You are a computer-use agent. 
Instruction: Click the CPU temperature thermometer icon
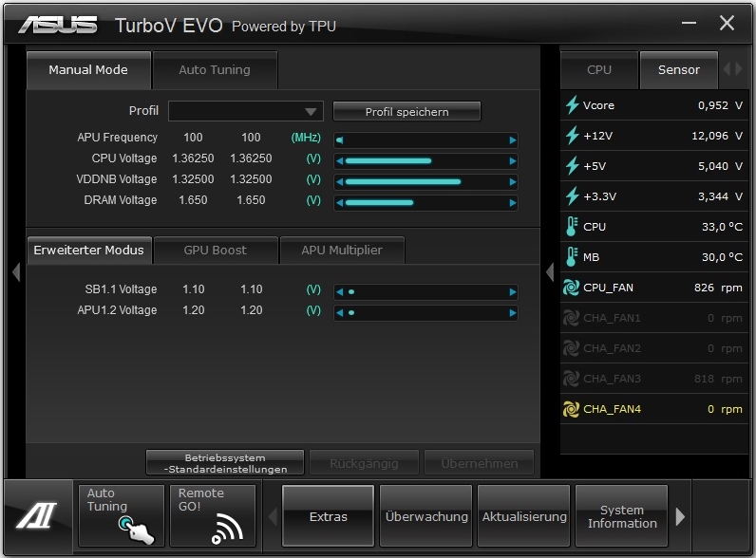(x=572, y=227)
